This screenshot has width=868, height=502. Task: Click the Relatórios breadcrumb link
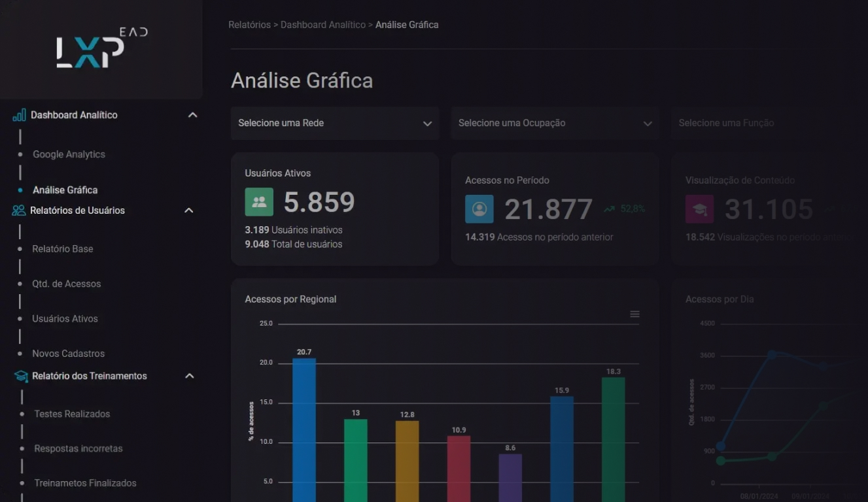click(x=249, y=25)
